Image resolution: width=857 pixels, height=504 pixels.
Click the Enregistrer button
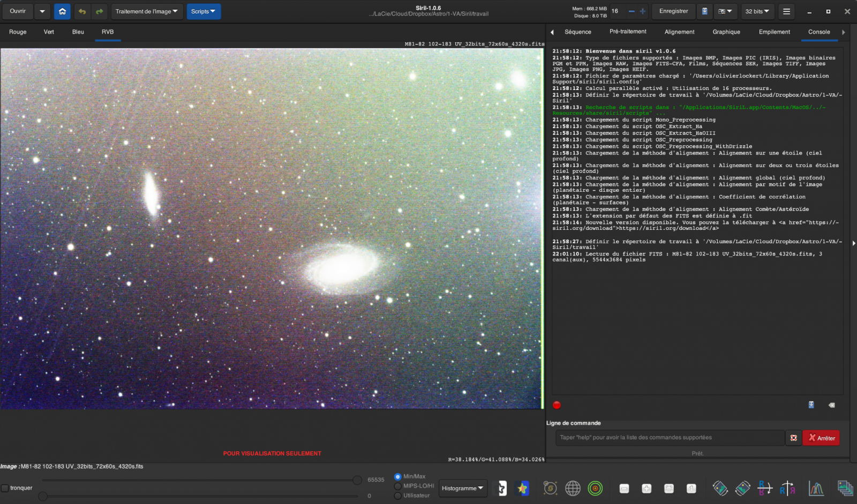pyautogui.click(x=673, y=11)
